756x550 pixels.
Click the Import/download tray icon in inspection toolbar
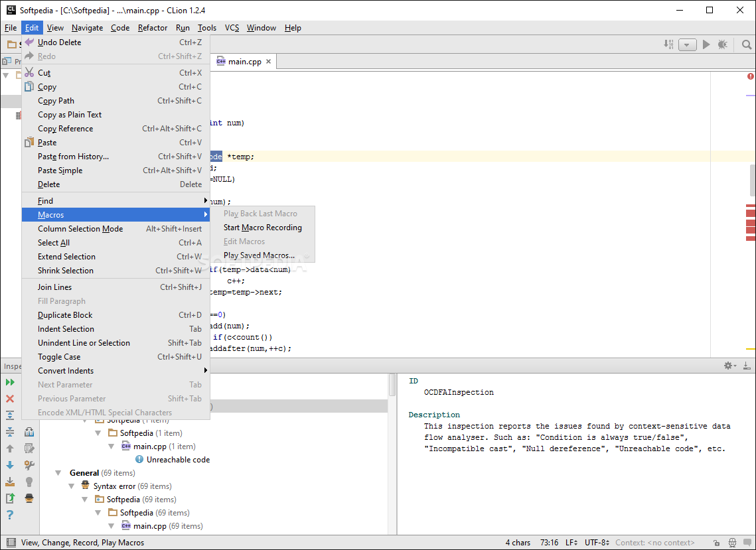coord(10,482)
